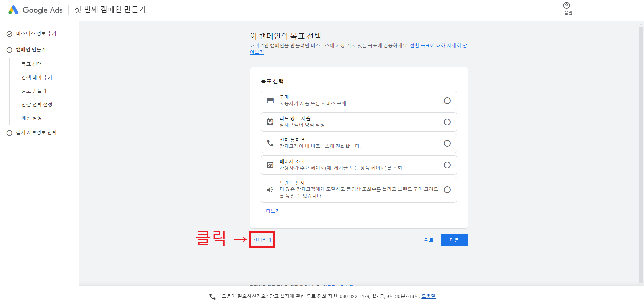This screenshot has width=644, height=306.
Task: Open the 광고 만들기 step in sidebar
Action: click(34, 90)
